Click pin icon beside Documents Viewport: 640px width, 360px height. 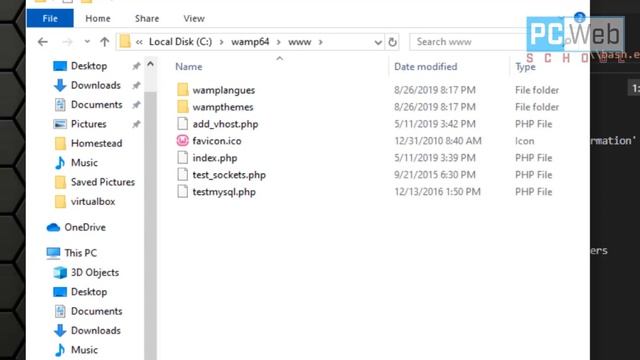(136, 104)
